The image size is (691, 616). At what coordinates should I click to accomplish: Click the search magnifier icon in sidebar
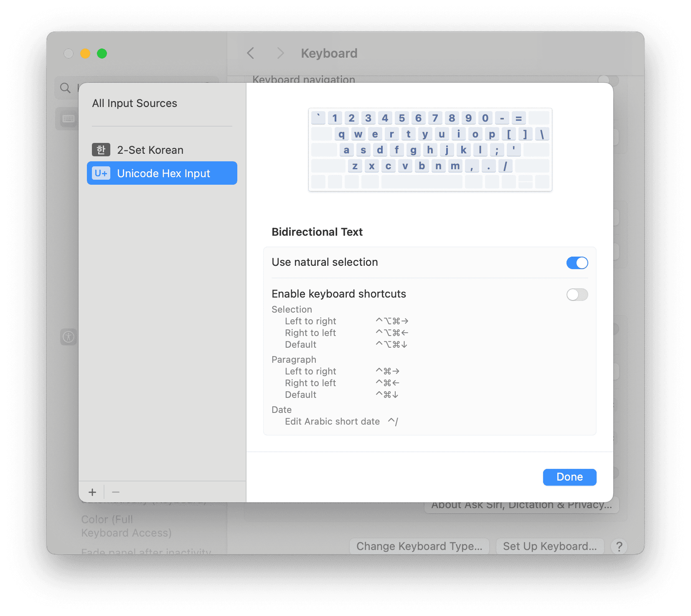tap(65, 88)
